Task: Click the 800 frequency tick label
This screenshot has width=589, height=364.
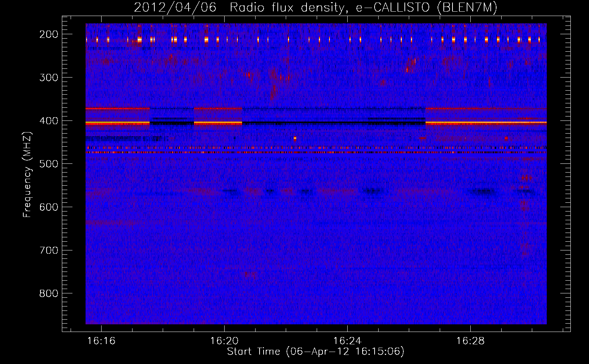Action: click(49, 293)
